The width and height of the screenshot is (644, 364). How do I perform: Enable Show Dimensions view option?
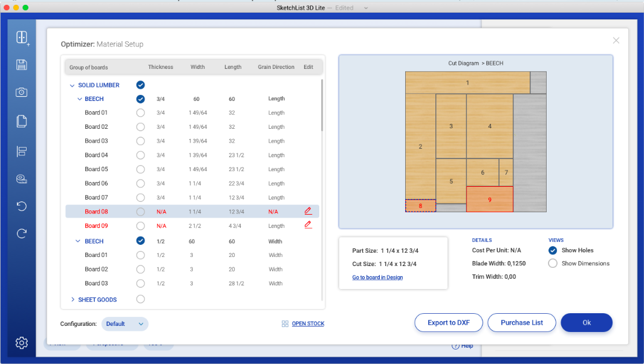tap(553, 264)
